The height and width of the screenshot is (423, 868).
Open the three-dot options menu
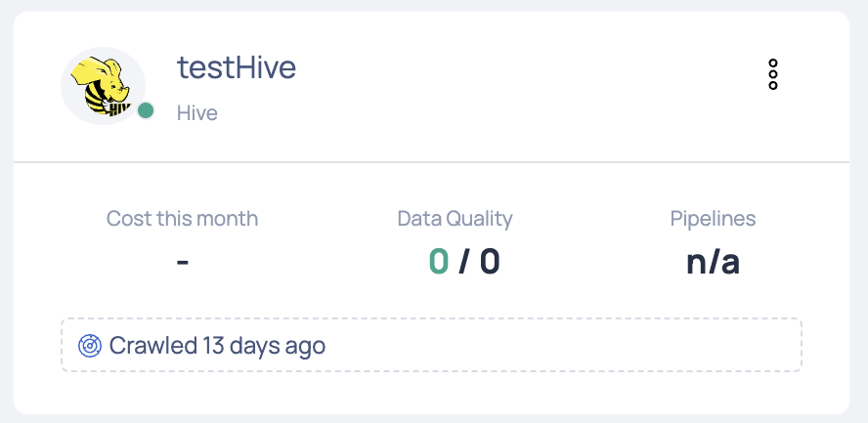(x=773, y=74)
